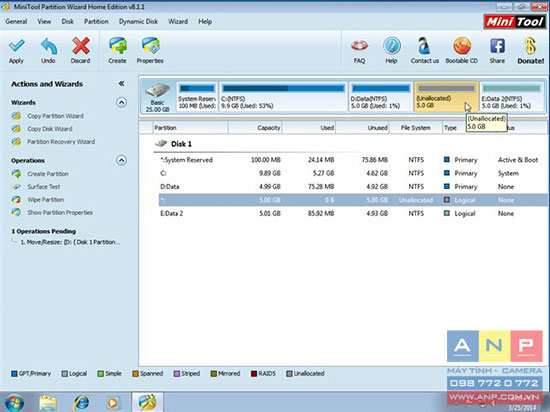Open the Properties toolbar icon
550x412 pixels.
(150, 46)
